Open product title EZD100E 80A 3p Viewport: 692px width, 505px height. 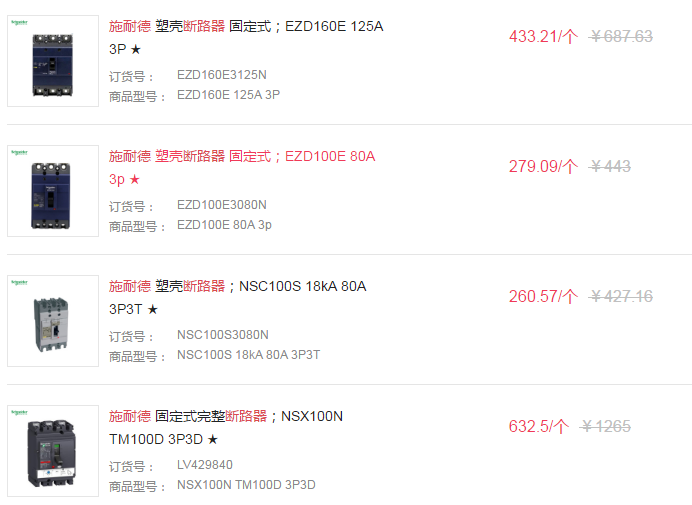(241, 157)
